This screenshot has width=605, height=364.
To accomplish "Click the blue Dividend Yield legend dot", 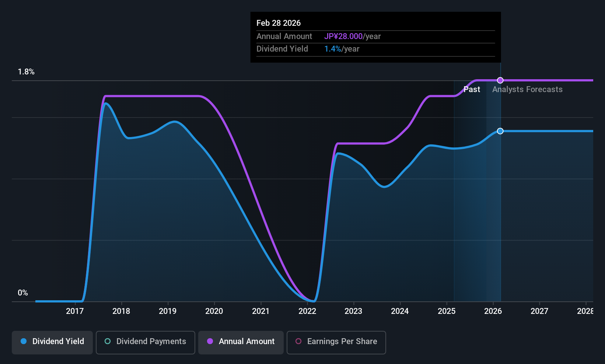I will [x=24, y=341].
